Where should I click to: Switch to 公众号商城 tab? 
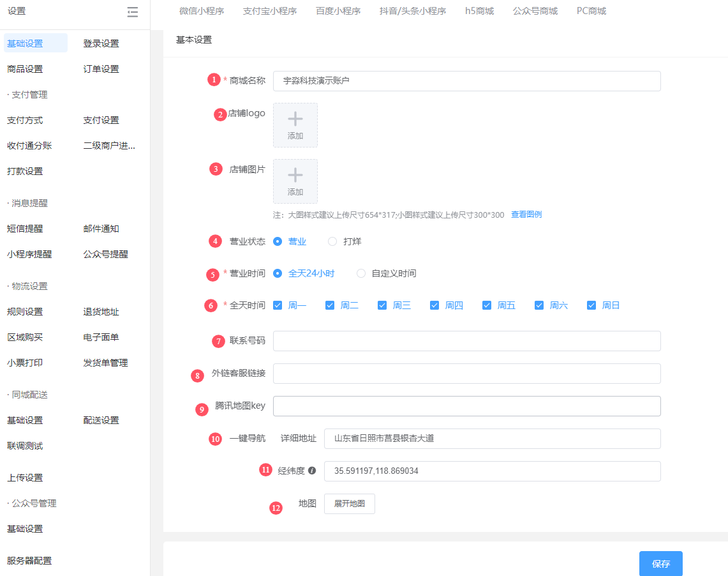535,11
